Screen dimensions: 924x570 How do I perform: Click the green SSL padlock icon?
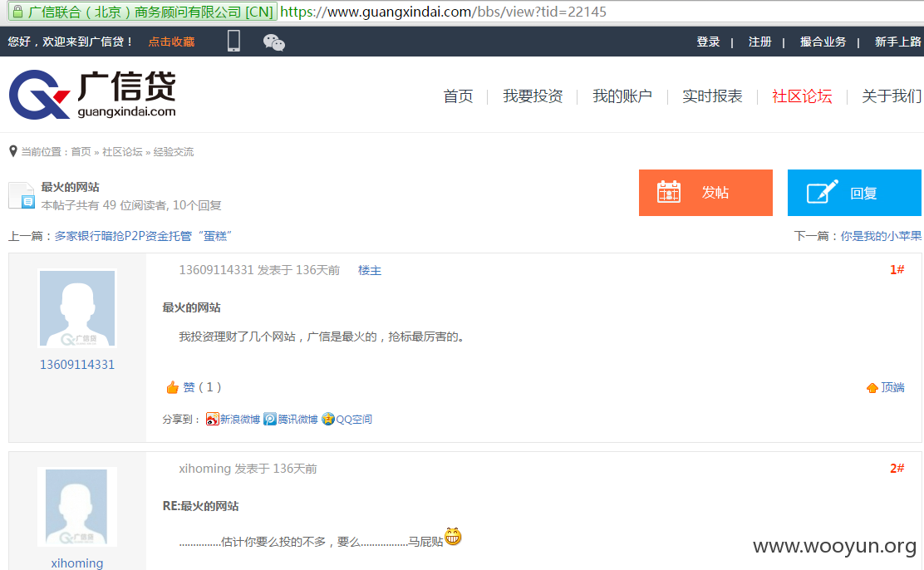pos(17,11)
